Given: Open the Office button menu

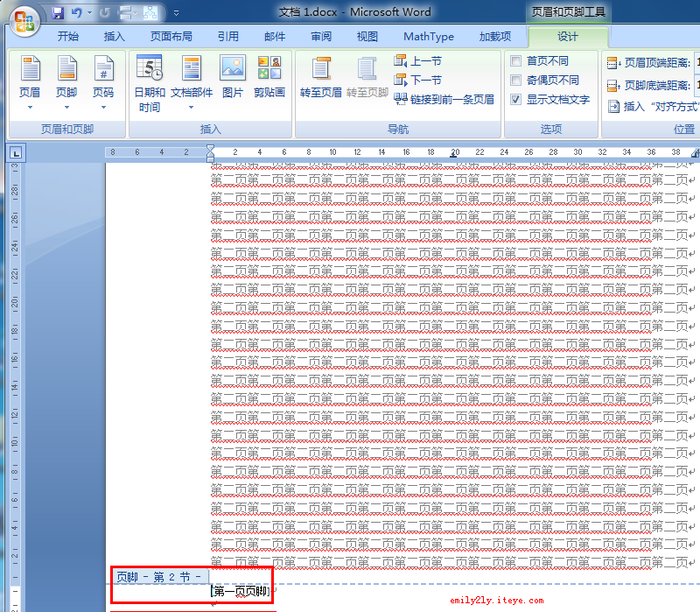Looking at the screenshot, I should [x=24, y=21].
